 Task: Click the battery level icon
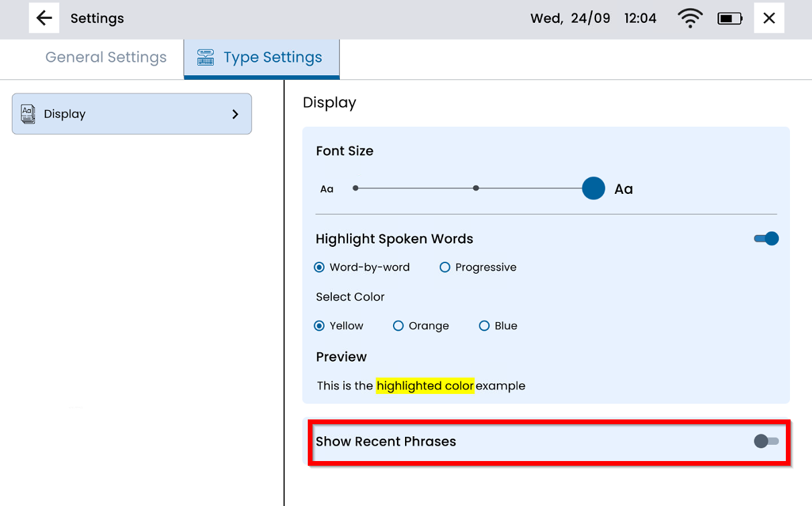tap(729, 19)
